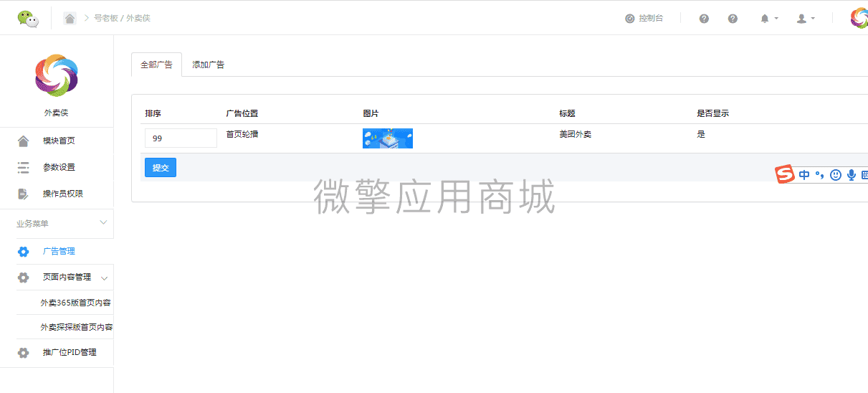Open 参数设置 via its list icon

point(23,167)
